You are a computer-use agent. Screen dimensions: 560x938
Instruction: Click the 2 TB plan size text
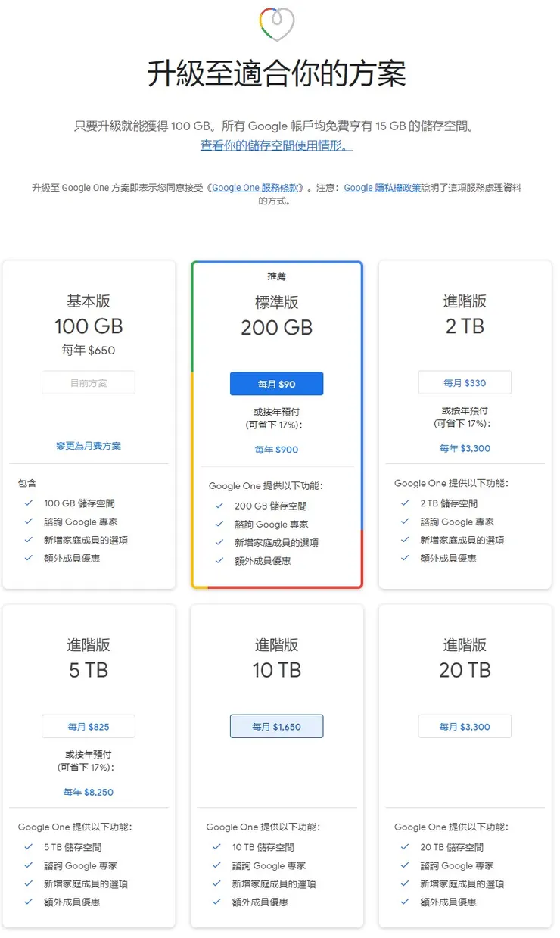click(x=465, y=326)
